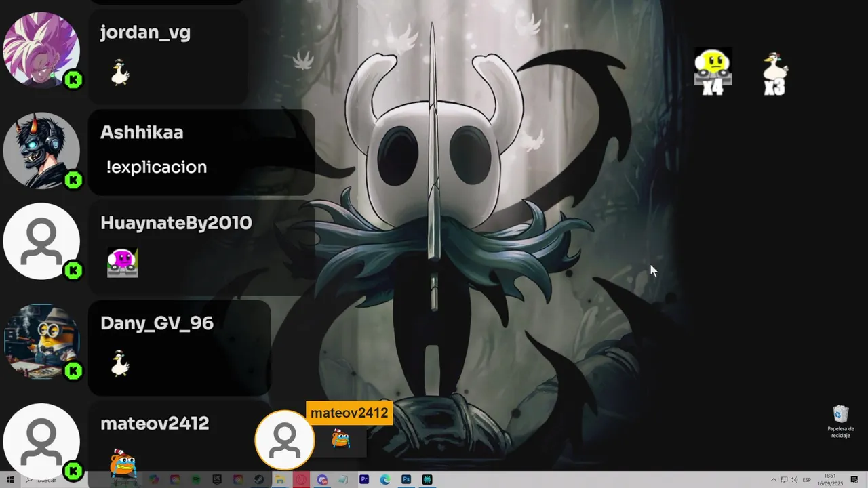This screenshot has width=868, height=488.
Task: Expand hidden system tray icons chevron
Action: click(773, 480)
